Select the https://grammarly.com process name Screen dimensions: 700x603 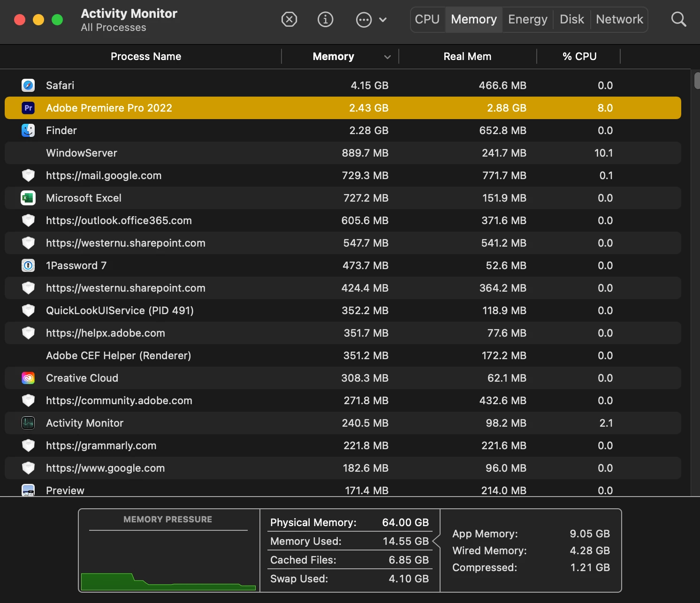click(101, 445)
